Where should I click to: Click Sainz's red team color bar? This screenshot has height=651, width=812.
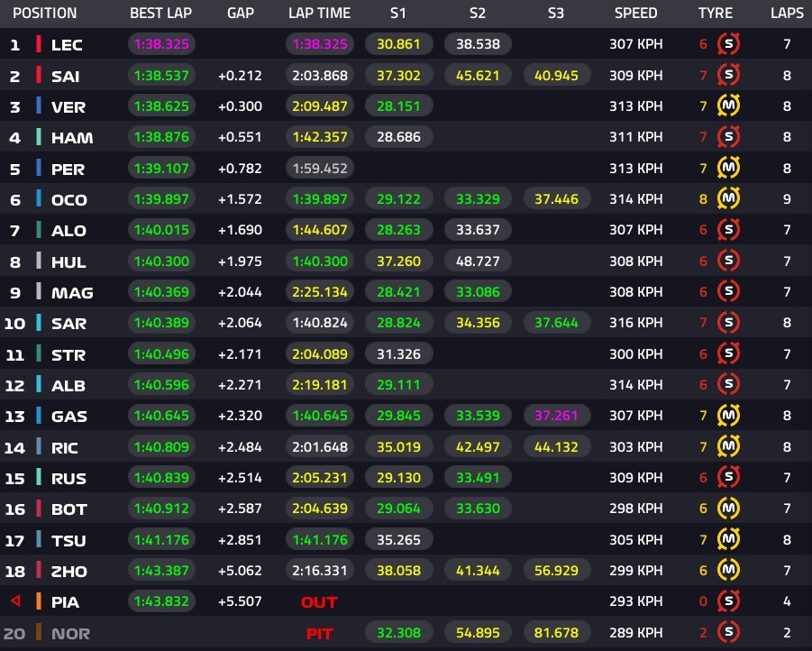point(39,76)
